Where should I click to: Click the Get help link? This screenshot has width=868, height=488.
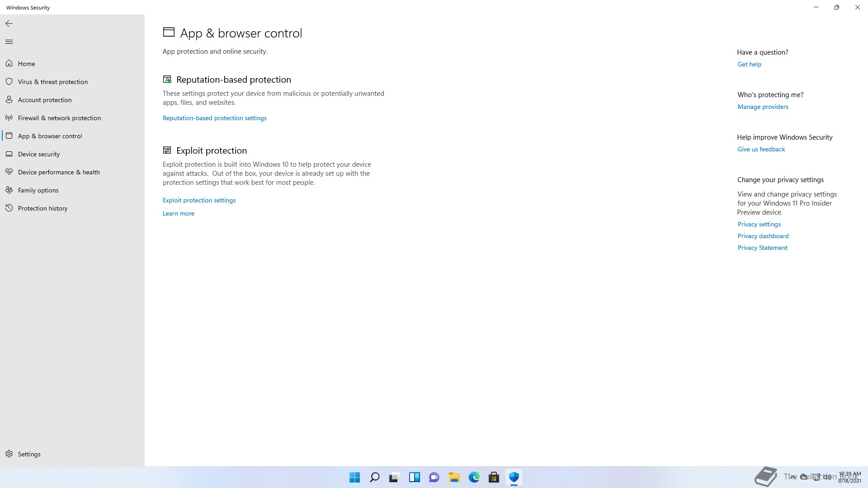[750, 64]
